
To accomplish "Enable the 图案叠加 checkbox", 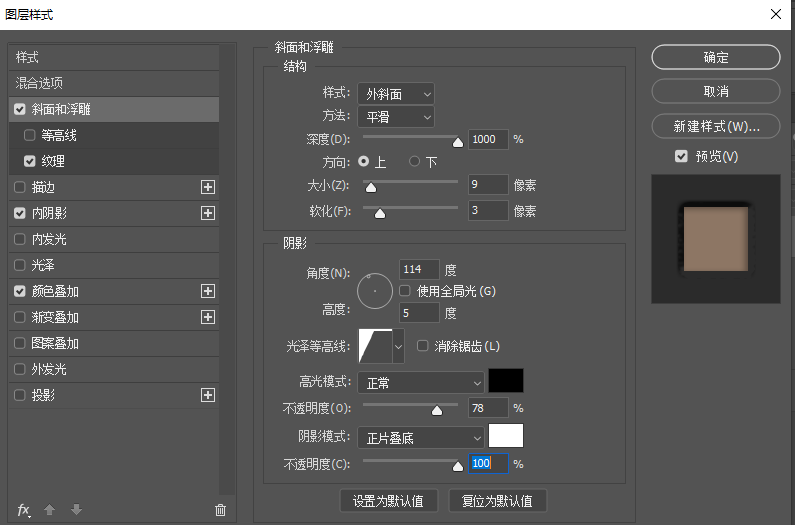I will 20,343.
